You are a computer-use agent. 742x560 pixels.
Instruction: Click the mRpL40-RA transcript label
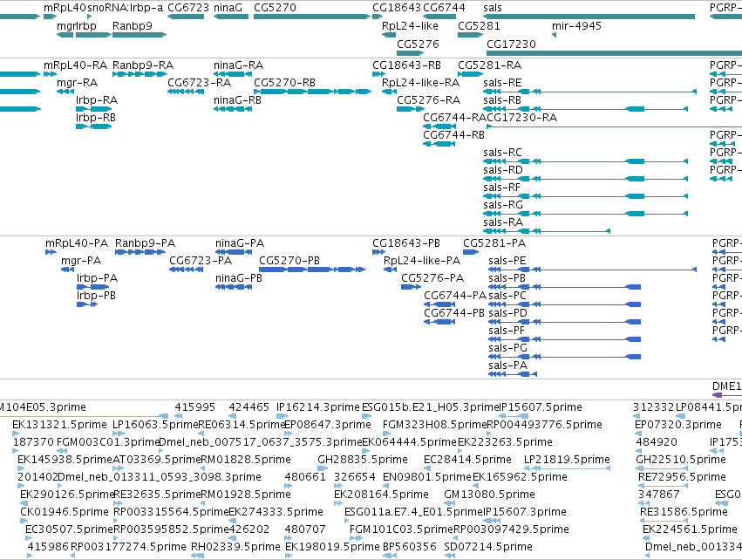(75, 65)
